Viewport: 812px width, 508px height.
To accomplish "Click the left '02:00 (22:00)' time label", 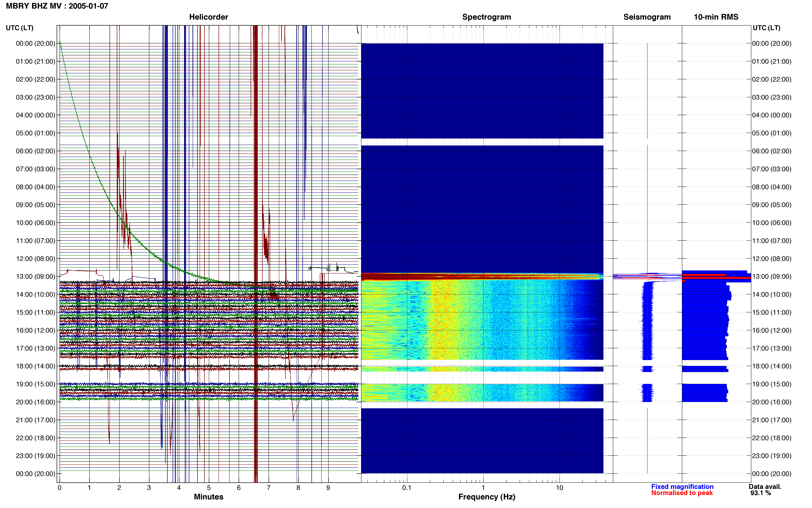I will tap(36, 79).
